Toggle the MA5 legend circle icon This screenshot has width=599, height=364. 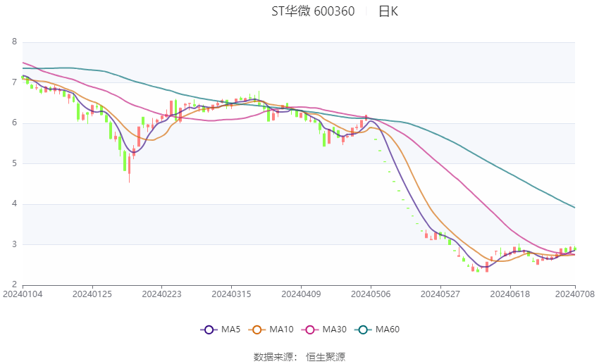[x=209, y=330]
